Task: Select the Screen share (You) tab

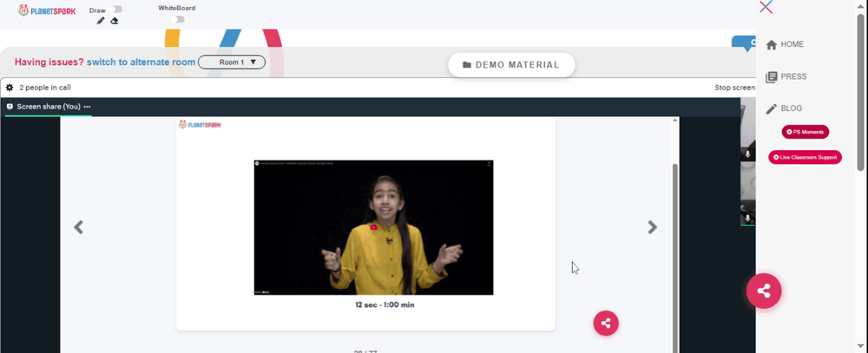Action: pyautogui.click(x=48, y=107)
